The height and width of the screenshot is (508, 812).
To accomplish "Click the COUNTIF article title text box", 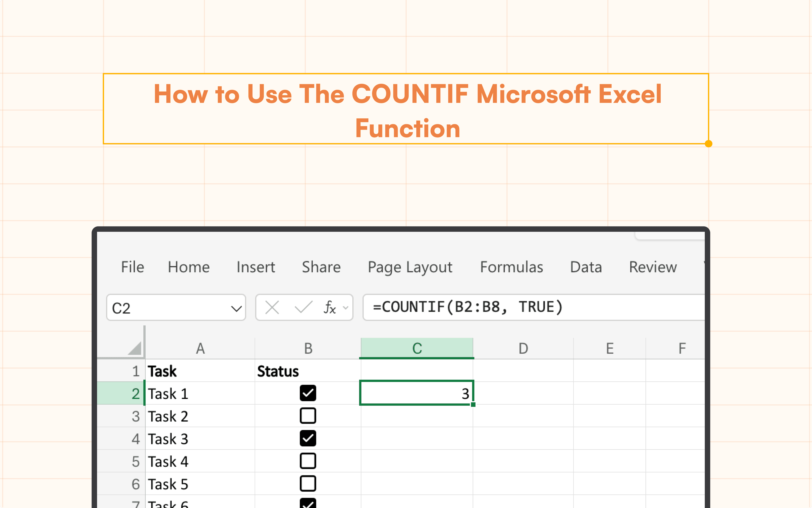I will click(x=406, y=109).
